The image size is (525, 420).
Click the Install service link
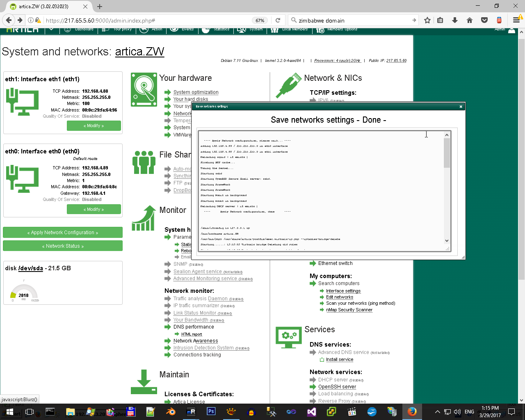coord(340,359)
